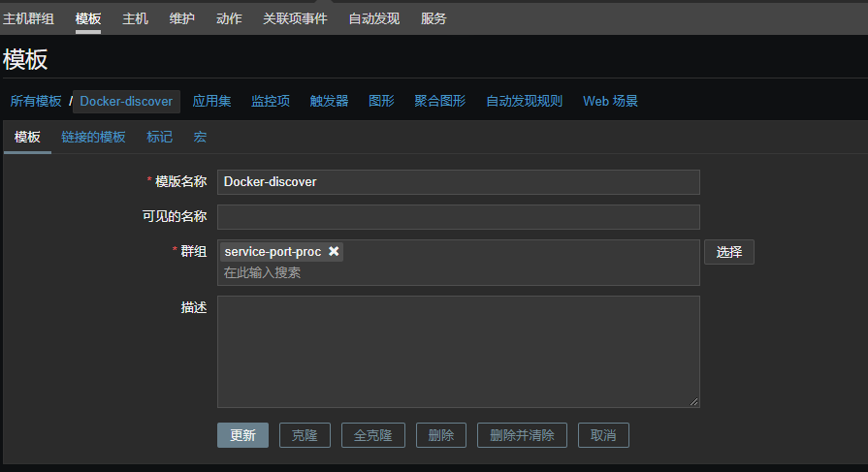Click the 所有模板 breadcrumb link
The image size is (868, 472).
(x=36, y=101)
